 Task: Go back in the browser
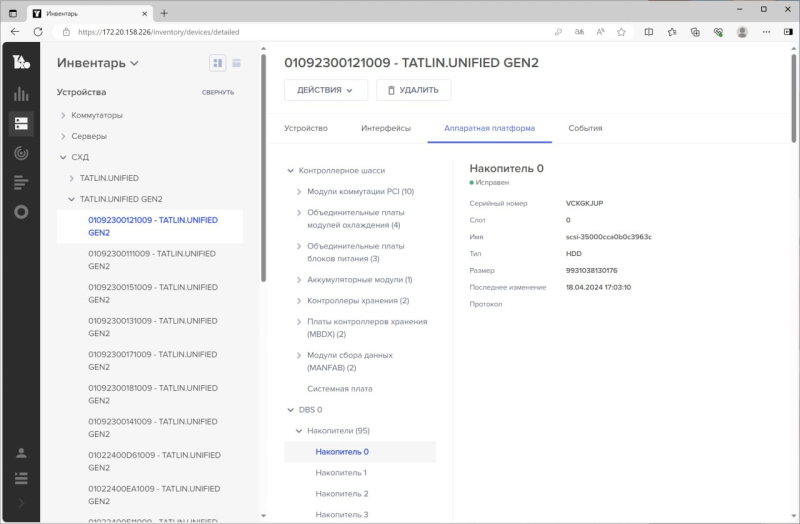15,32
